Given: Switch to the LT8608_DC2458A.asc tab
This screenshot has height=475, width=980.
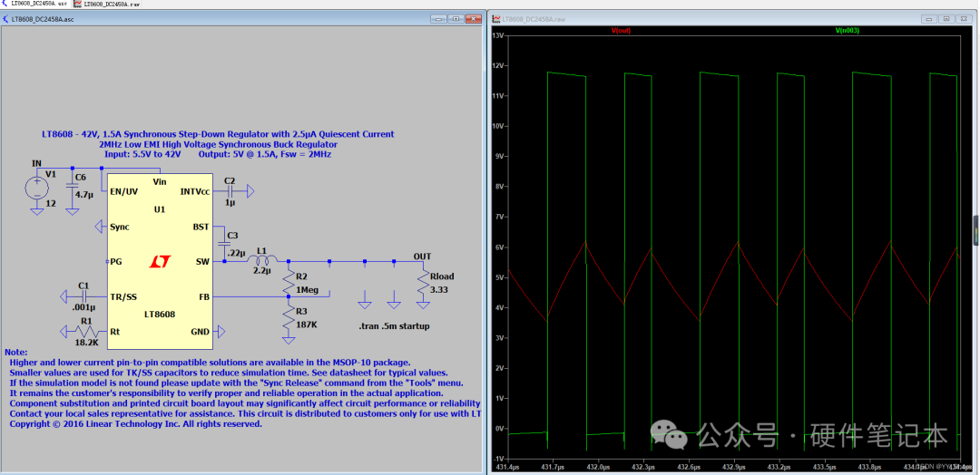Looking at the screenshot, I should (36, 5).
